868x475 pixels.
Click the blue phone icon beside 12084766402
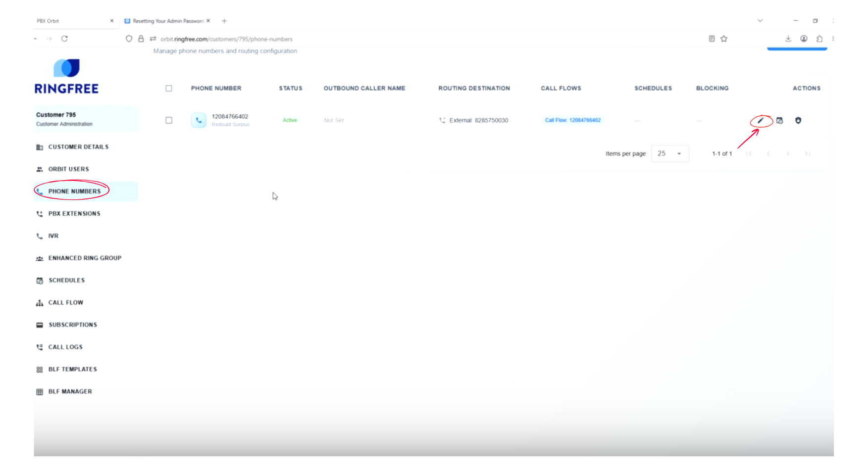[199, 120]
